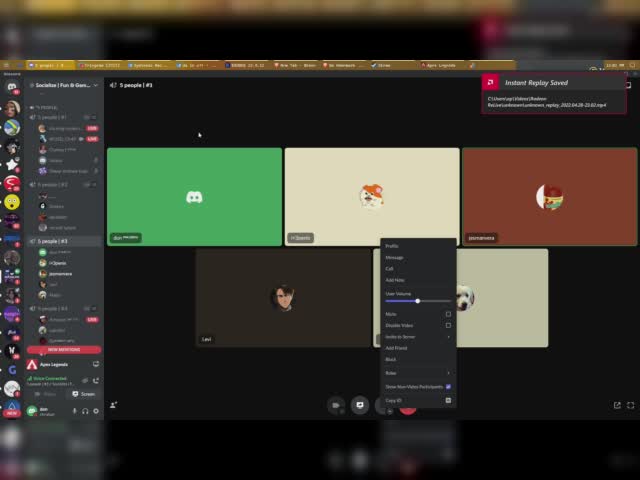640x480 pixels.
Task: Click the user avatar in bottom user panel
Action: [32, 411]
